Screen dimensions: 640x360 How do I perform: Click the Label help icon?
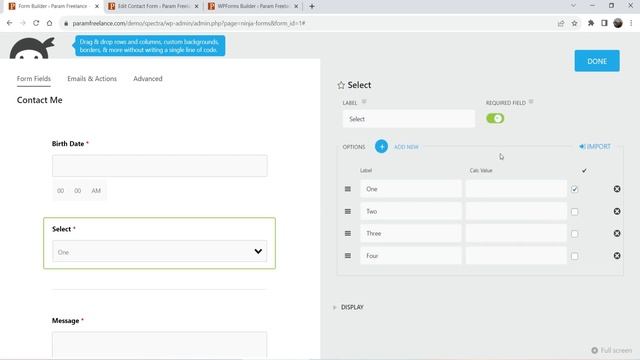click(x=364, y=102)
